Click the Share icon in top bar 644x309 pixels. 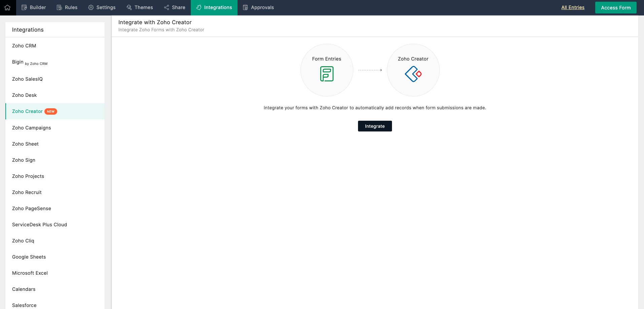pyautogui.click(x=167, y=7)
